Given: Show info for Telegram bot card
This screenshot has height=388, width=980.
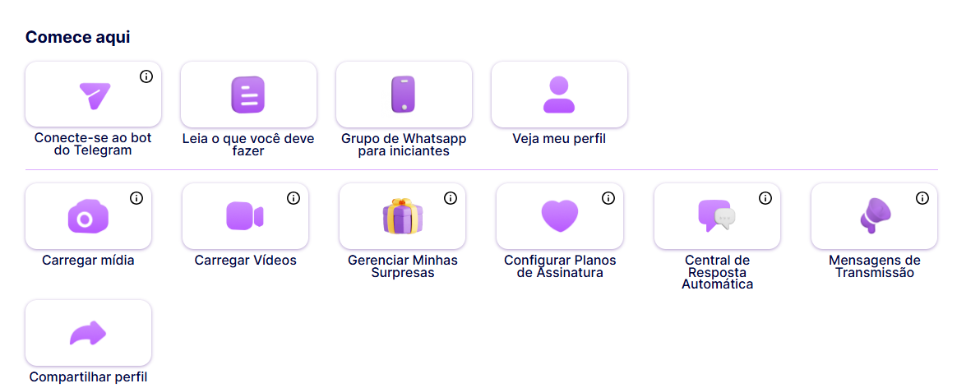Looking at the screenshot, I should click(x=146, y=76).
